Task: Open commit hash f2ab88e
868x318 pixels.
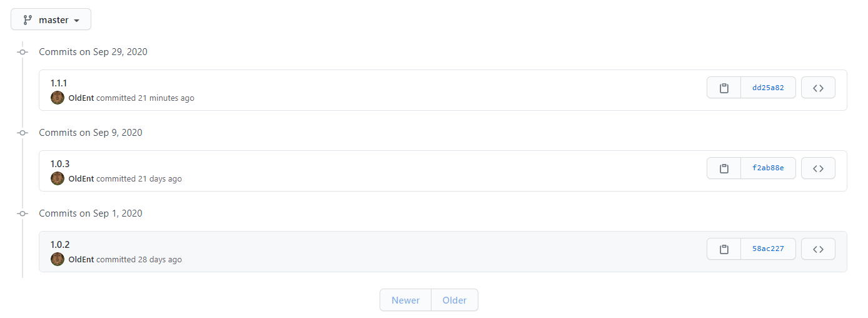Action: click(x=768, y=168)
